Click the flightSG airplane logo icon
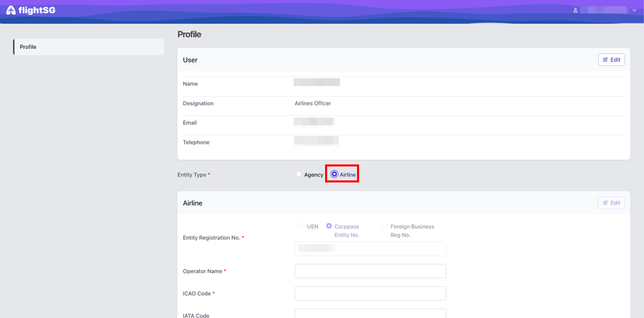The height and width of the screenshot is (318, 644). click(11, 10)
